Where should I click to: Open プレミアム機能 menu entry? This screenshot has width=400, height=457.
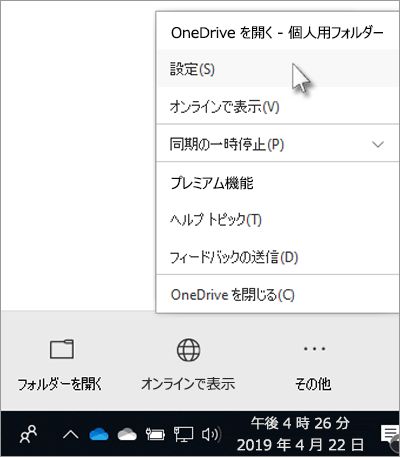tap(278, 182)
